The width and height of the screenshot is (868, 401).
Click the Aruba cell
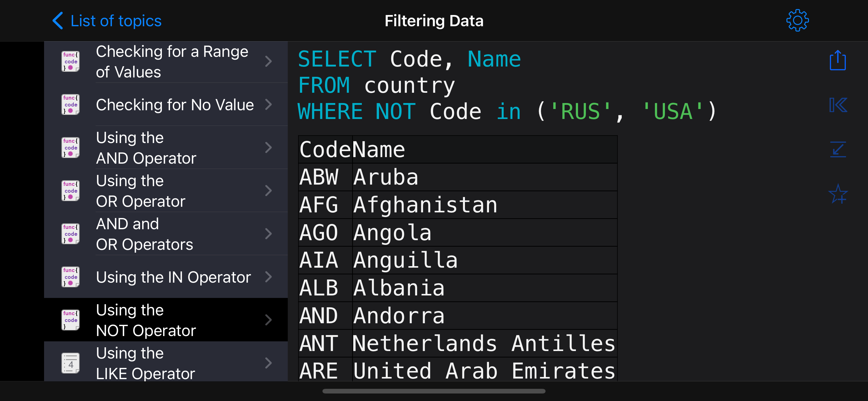coord(485,177)
